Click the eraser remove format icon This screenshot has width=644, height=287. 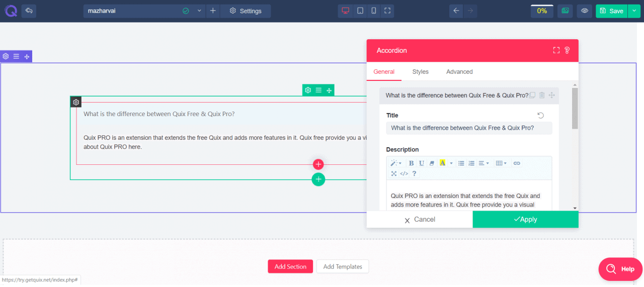[431, 163]
